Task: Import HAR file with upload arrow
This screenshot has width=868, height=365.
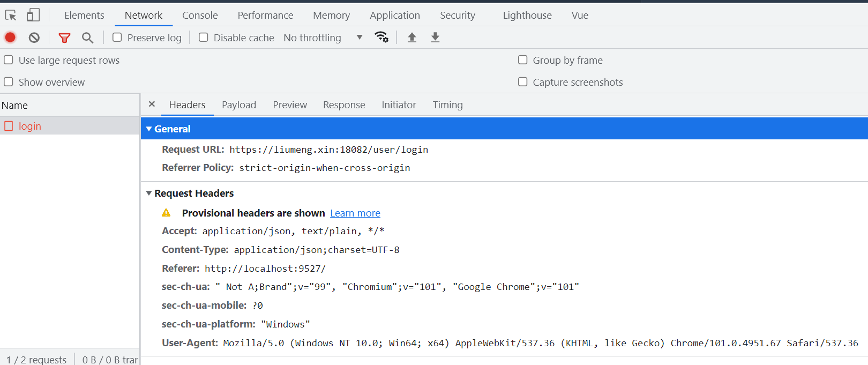Action: 412,37
